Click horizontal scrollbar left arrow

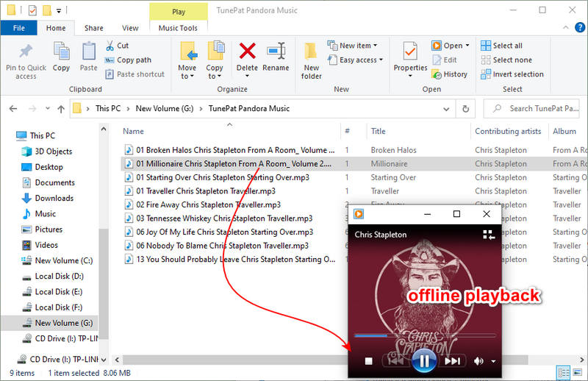pos(117,360)
